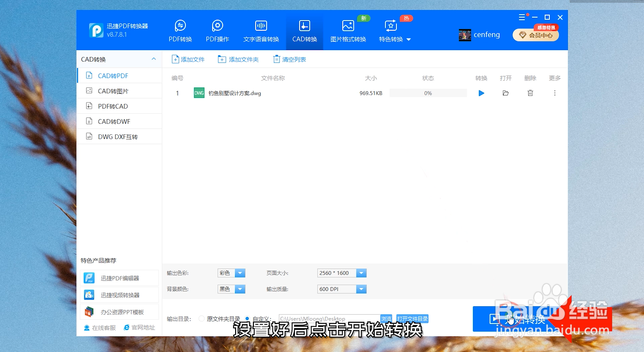The height and width of the screenshot is (352, 644).
Task: Open 官网地址 website link
Action: 140,327
